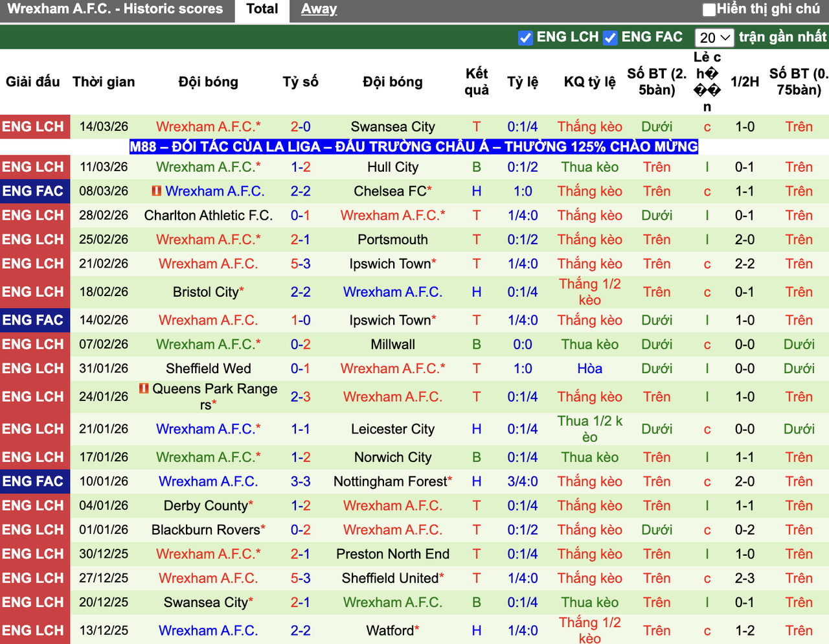The height and width of the screenshot is (644, 829).
Task: Click the Wrexham A.F.C. - Historic scores title
Action: [x=115, y=9]
